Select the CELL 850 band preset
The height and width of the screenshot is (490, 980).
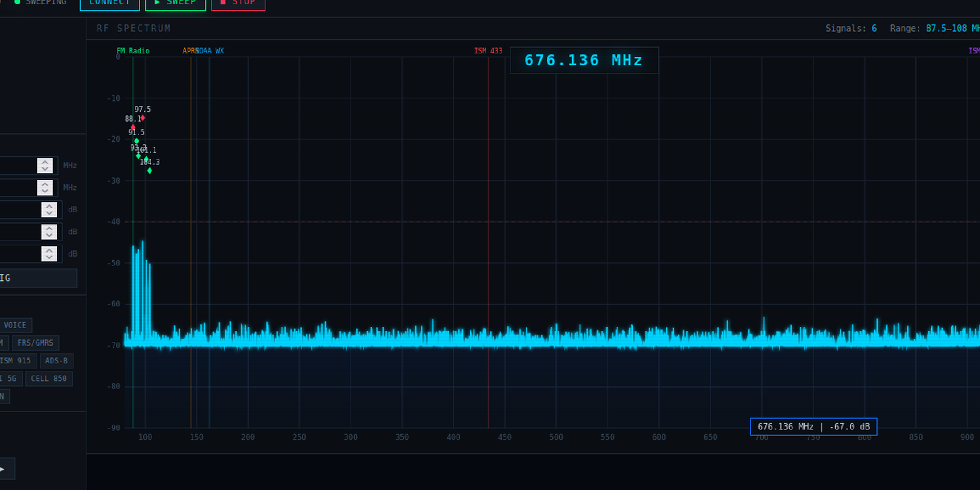49,379
